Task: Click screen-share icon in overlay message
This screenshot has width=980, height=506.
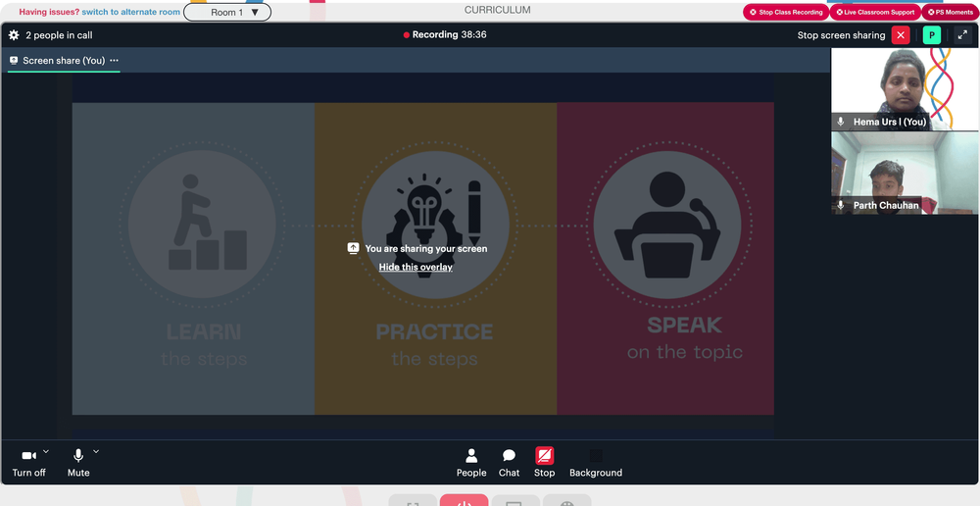Action: click(353, 248)
